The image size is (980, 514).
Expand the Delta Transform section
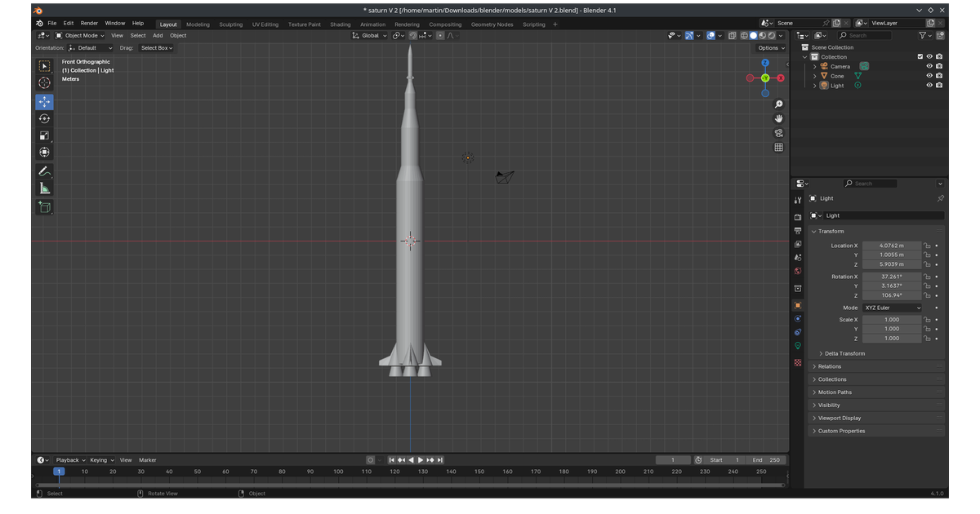(x=845, y=353)
